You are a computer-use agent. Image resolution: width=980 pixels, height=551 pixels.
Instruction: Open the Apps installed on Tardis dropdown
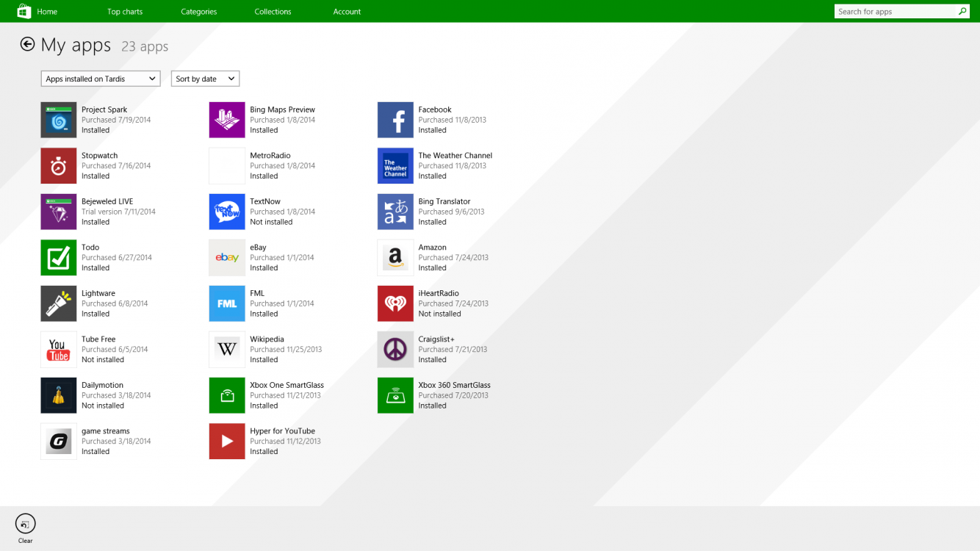(101, 79)
